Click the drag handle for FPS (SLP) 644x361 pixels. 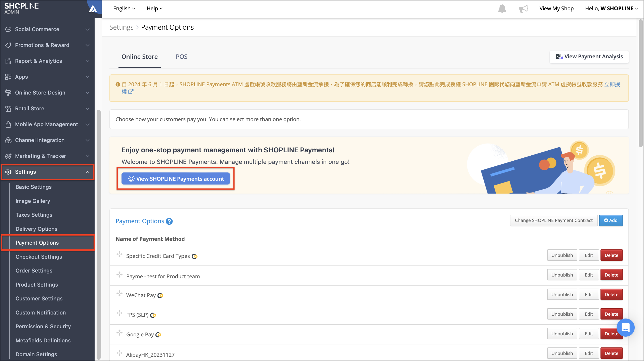click(x=119, y=313)
